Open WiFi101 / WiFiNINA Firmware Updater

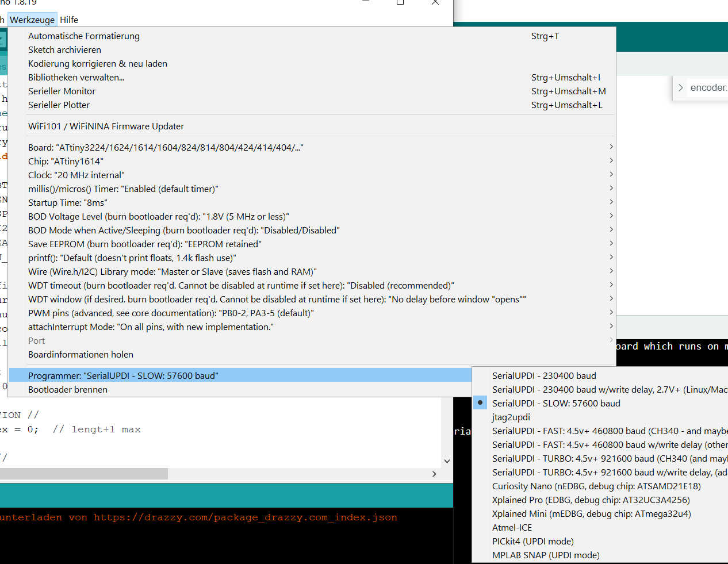106,126
